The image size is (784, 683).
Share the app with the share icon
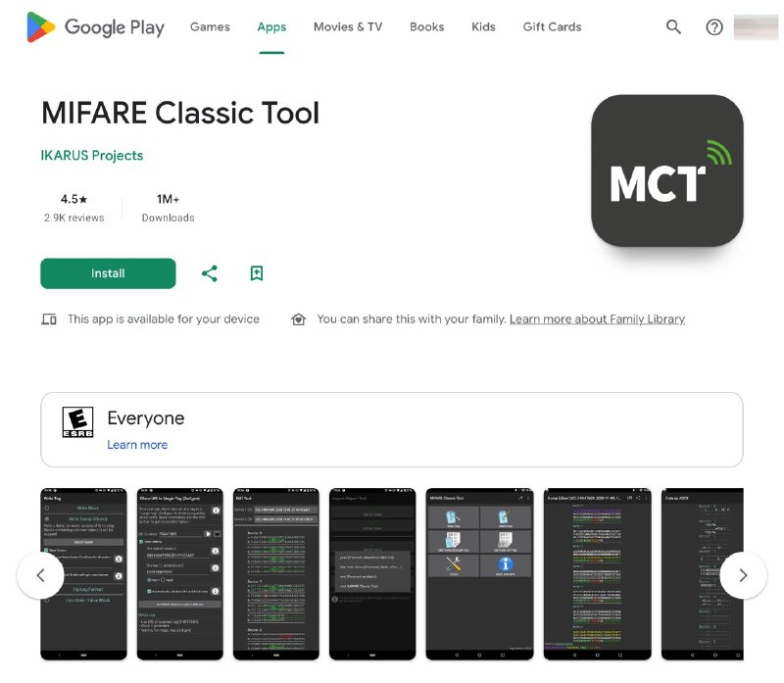[210, 273]
